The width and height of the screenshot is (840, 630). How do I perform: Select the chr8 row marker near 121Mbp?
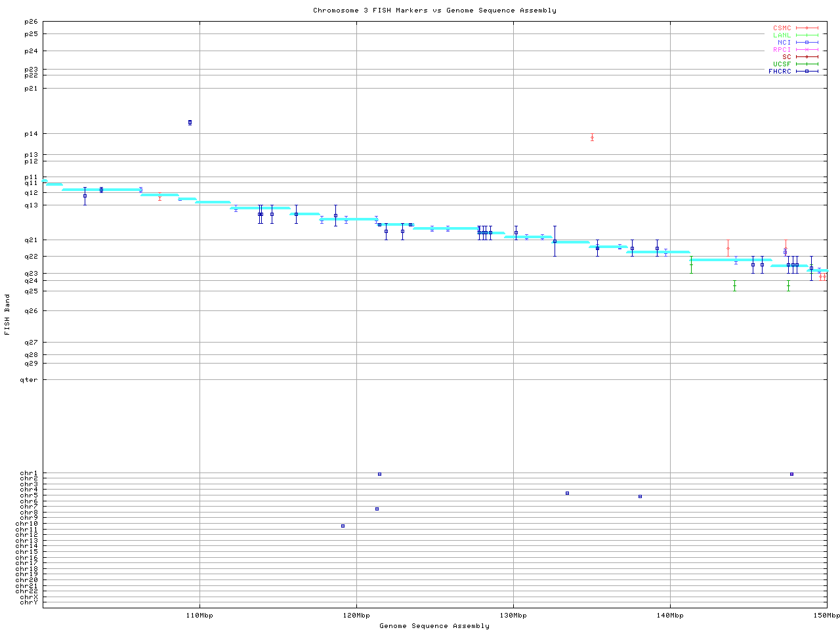pyautogui.click(x=377, y=509)
